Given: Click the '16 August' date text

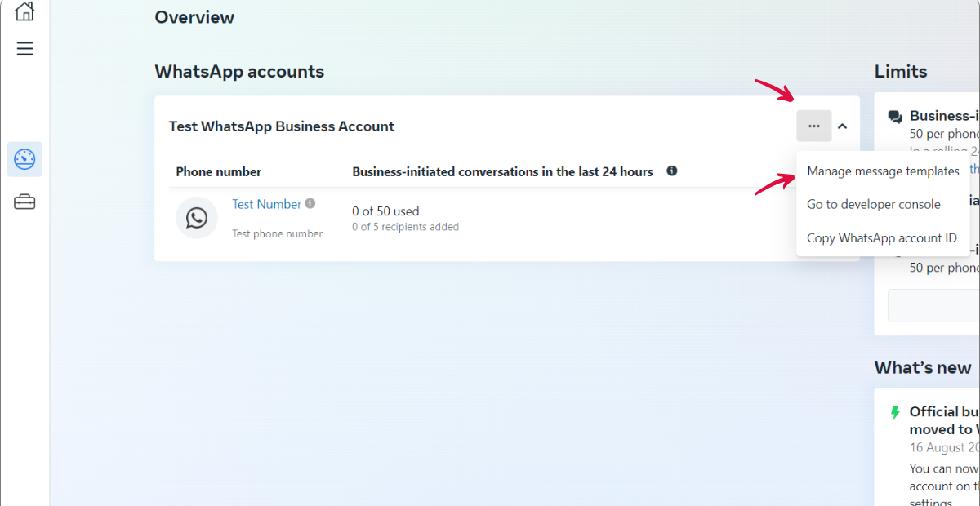Looking at the screenshot, I should point(944,447).
